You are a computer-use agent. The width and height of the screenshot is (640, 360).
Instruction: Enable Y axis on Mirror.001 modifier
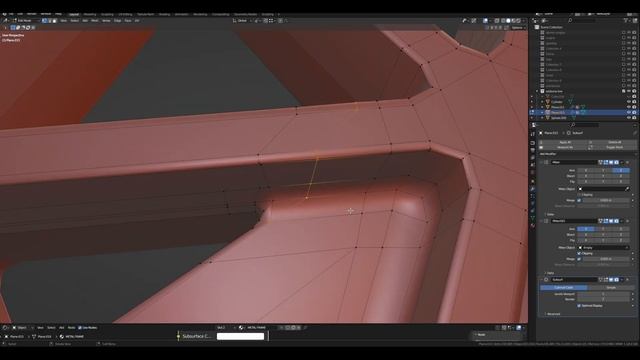click(603, 229)
